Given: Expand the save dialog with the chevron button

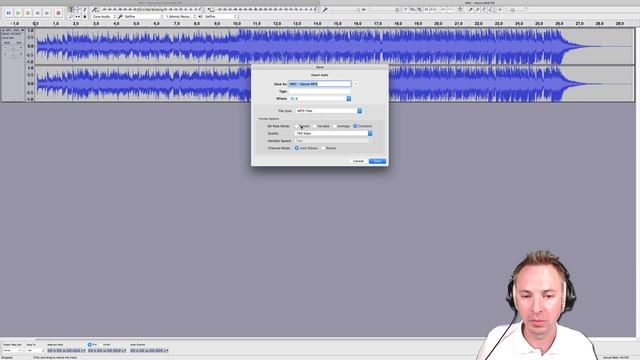Looking at the screenshot, I should click(x=356, y=84).
